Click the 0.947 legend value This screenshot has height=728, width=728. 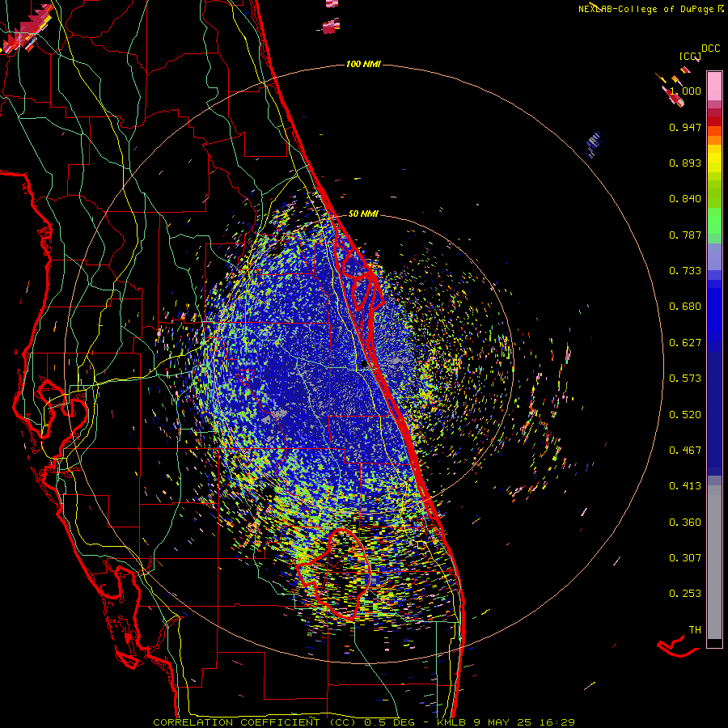(x=685, y=127)
